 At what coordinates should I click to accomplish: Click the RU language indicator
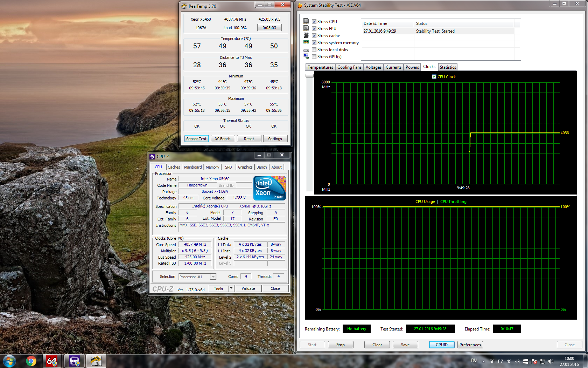click(474, 360)
